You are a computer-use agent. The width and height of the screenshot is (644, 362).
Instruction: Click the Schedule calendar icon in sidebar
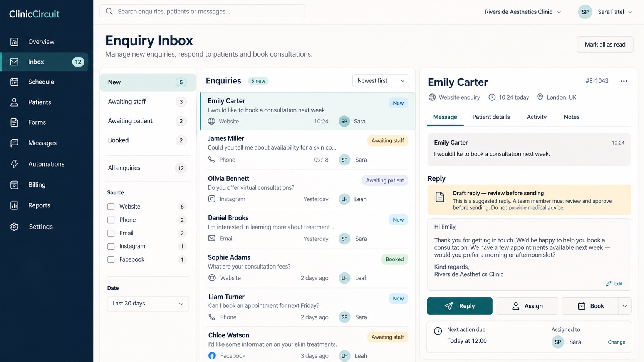click(14, 82)
